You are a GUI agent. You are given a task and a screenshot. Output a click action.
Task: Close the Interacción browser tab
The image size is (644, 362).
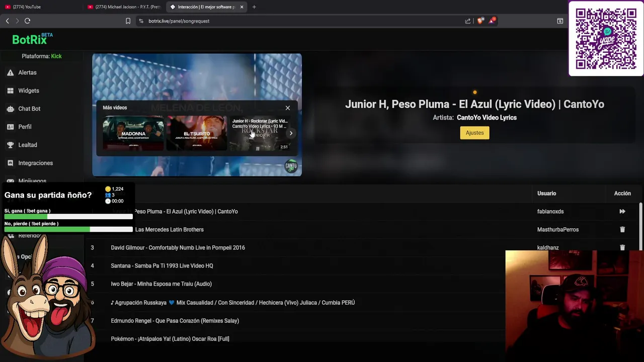tap(242, 7)
